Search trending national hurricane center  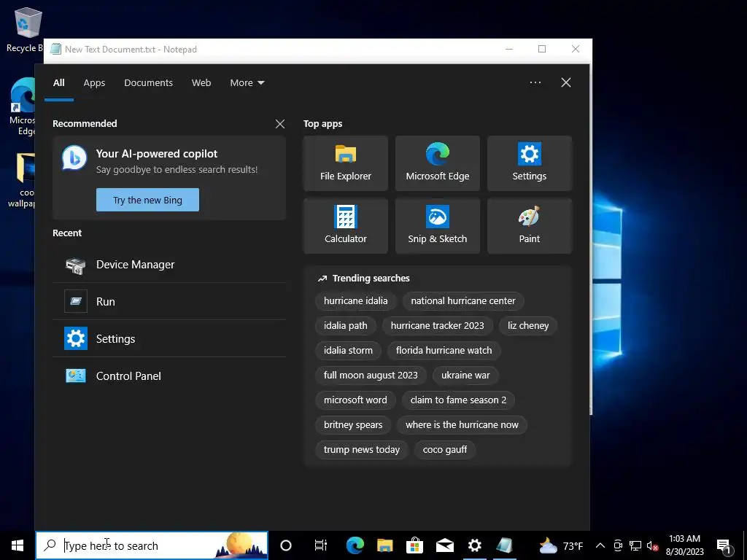(x=463, y=301)
